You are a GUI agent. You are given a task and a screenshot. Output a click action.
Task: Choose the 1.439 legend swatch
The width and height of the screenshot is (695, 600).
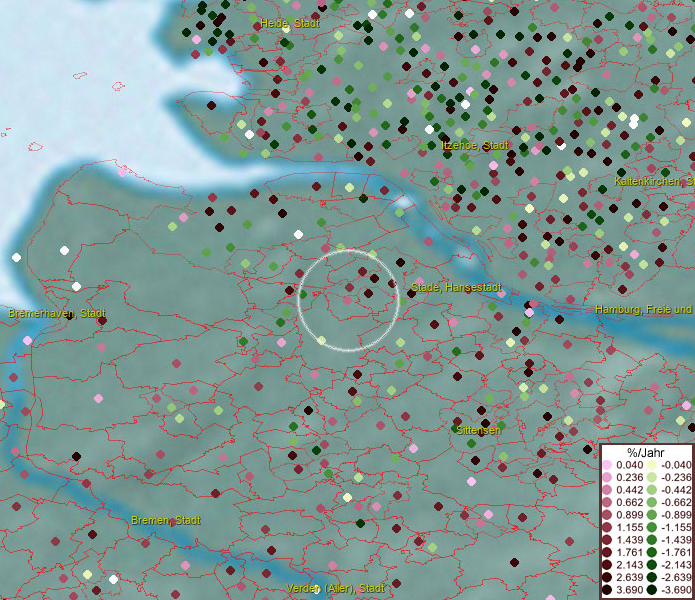click(x=607, y=540)
